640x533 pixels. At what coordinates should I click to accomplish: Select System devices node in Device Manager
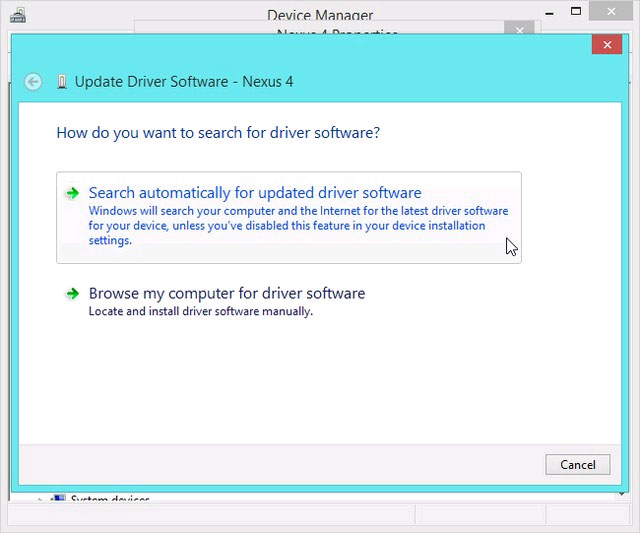(x=110, y=498)
